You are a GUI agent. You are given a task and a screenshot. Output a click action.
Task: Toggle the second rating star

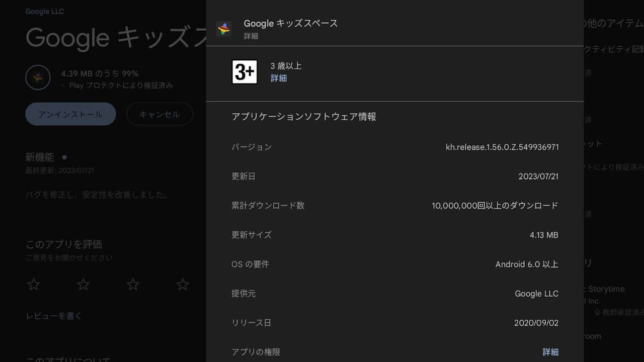(x=83, y=284)
